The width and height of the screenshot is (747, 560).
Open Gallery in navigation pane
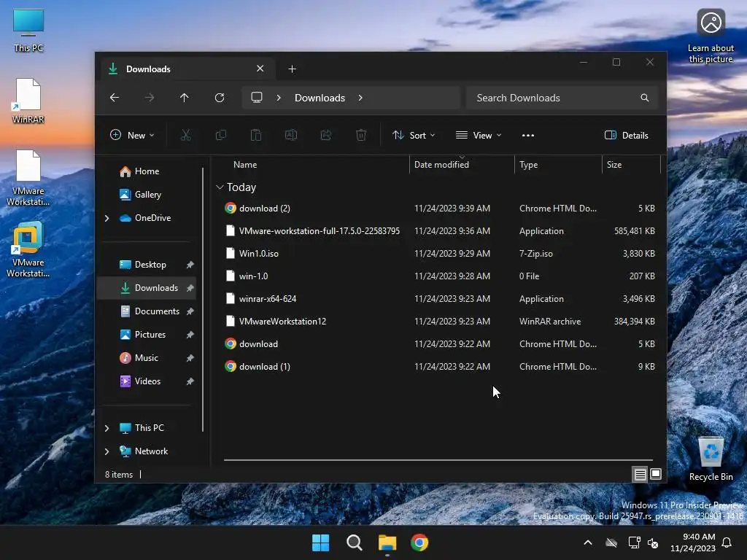(147, 195)
